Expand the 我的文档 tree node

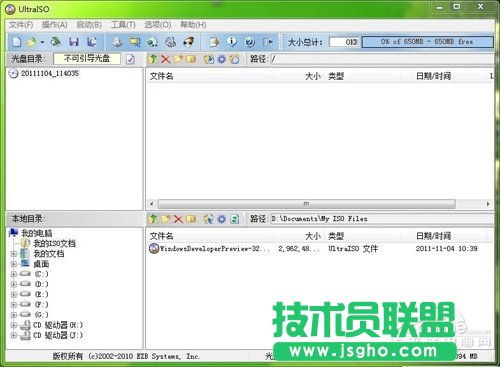pyautogui.click(x=14, y=254)
